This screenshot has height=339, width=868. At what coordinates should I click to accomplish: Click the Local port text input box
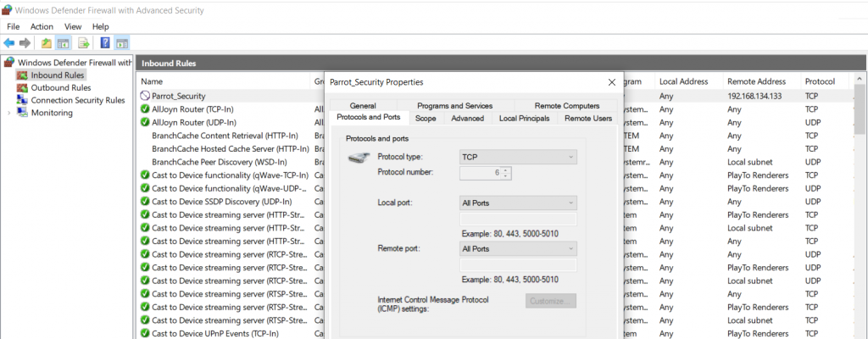point(518,220)
